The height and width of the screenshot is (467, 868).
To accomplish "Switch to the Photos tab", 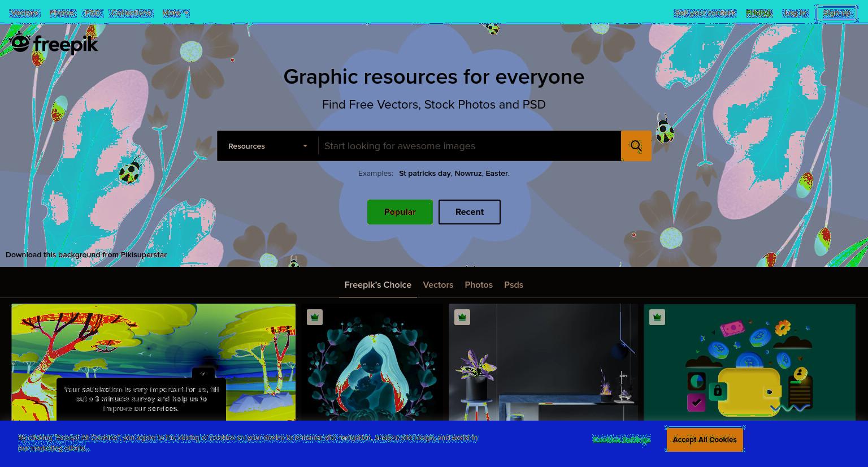I will coord(479,285).
